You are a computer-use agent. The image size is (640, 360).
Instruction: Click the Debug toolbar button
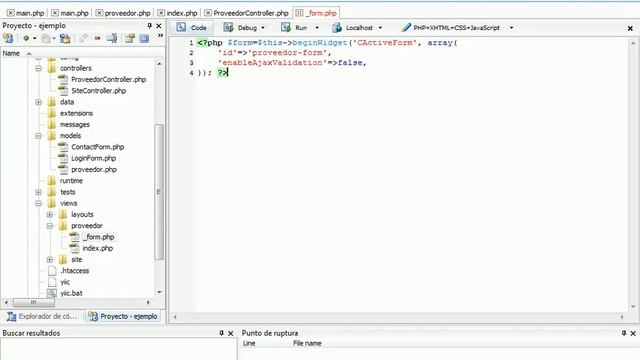coord(240,28)
